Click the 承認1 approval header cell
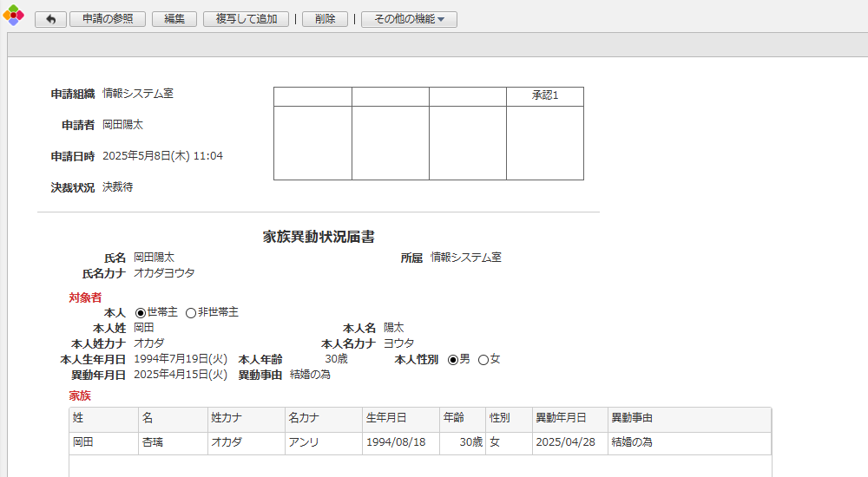Image resolution: width=868 pixels, height=477 pixels. point(545,96)
